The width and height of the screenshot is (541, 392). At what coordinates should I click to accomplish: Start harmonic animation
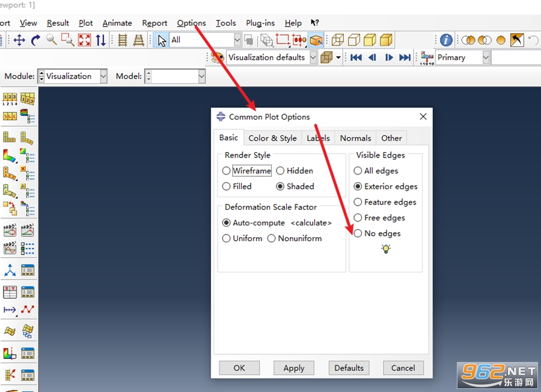click(10, 248)
